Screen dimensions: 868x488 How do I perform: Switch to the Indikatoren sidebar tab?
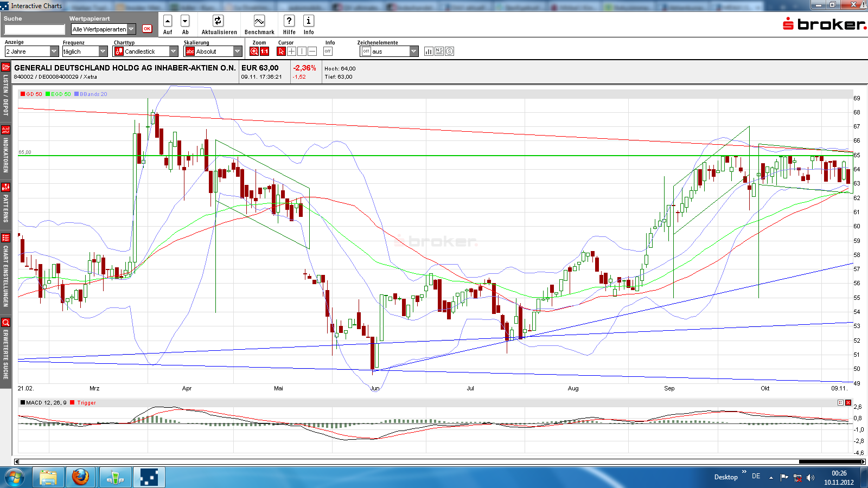click(5, 149)
